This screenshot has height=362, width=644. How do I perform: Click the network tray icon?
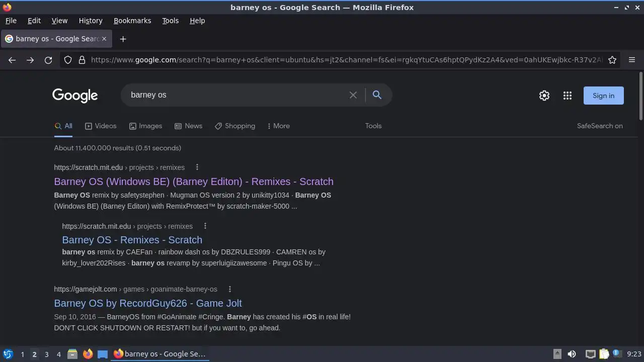(591, 354)
